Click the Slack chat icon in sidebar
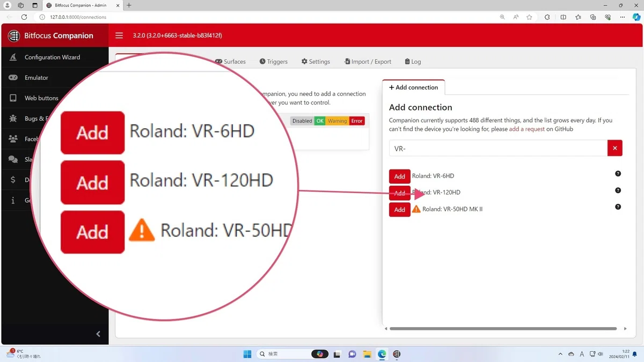This screenshot has height=362, width=644. [x=13, y=159]
